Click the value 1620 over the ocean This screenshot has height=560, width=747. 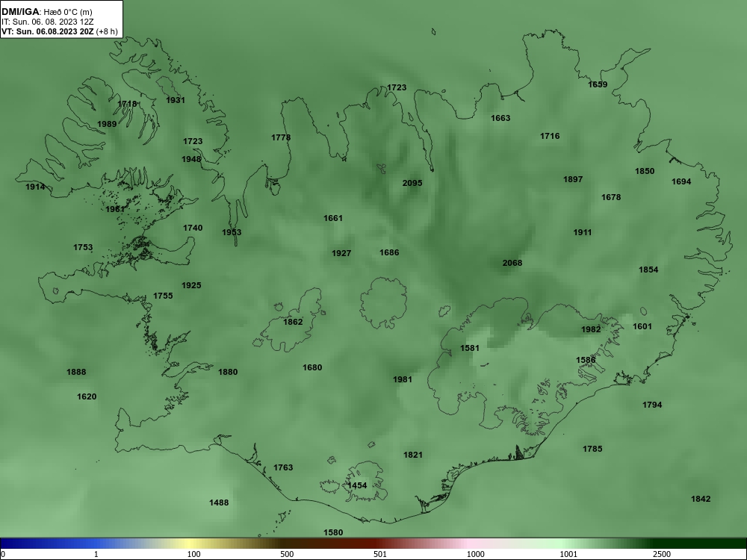click(x=87, y=396)
